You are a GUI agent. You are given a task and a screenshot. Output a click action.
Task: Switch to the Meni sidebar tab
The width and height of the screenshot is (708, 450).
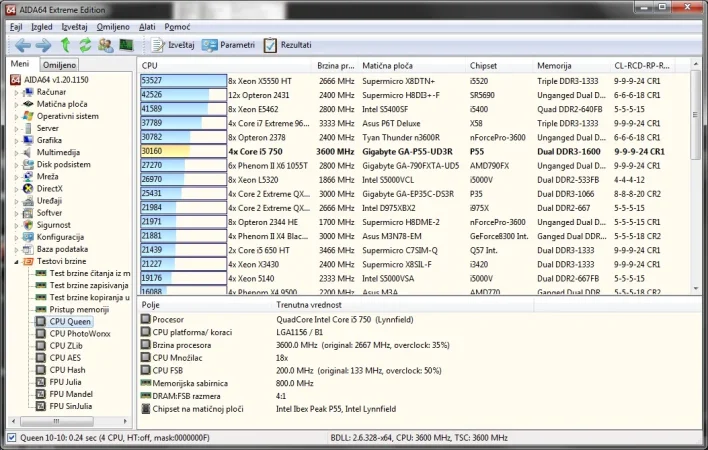pos(20,64)
